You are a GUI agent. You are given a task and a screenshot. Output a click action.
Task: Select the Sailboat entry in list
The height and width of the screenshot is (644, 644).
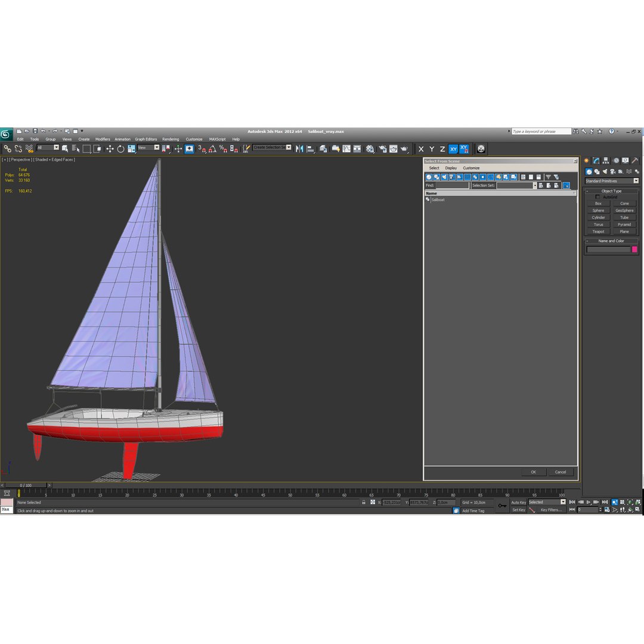coord(438,200)
